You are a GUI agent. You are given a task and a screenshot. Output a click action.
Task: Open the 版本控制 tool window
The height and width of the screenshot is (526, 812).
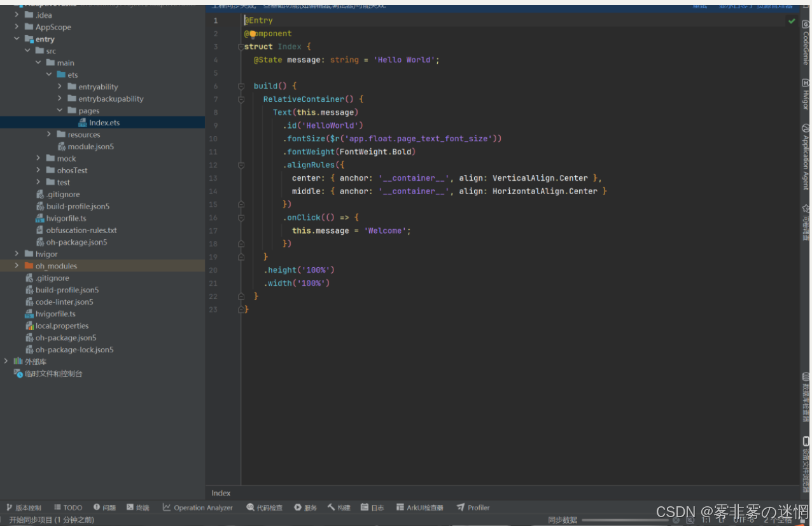[24, 508]
